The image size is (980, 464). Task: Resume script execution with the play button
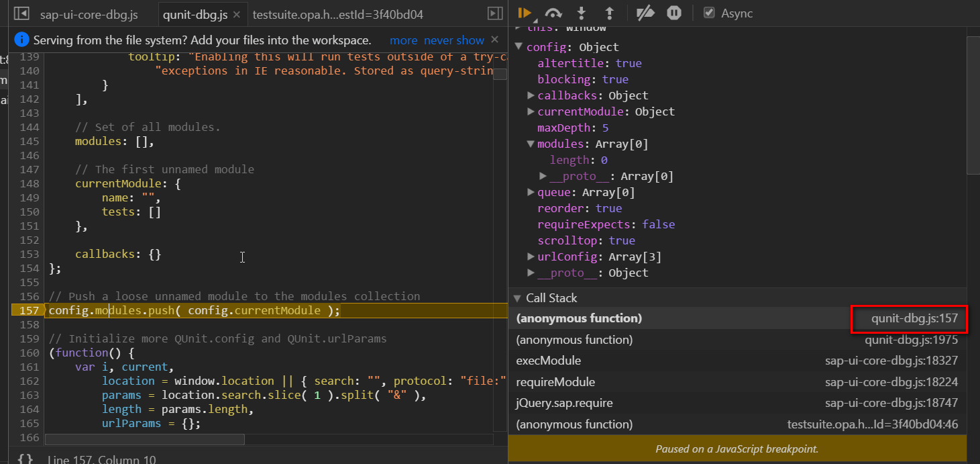click(x=525, y=13)
